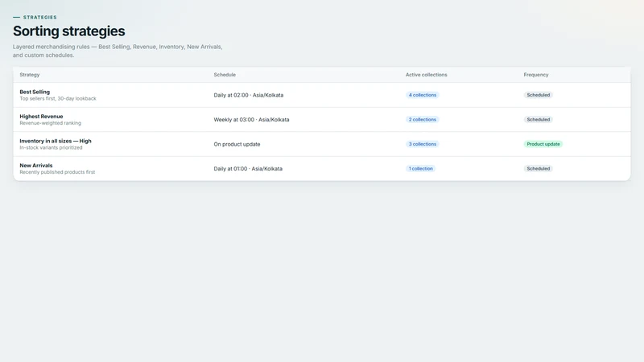The width and height of the screenshot is (644, 362).
Task: Click the Sorting strategies page heading
Action: coord(69,31)
